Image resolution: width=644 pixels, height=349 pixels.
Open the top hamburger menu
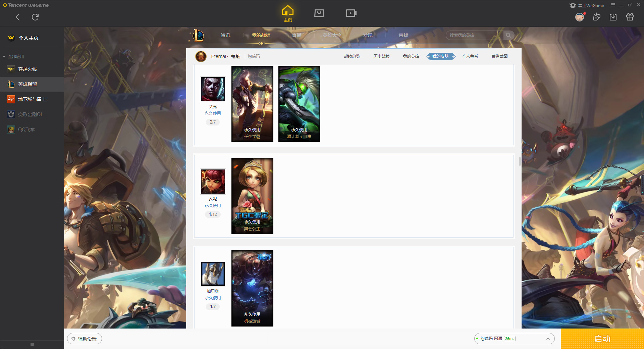pyautogui.click(x=613, y=5)
